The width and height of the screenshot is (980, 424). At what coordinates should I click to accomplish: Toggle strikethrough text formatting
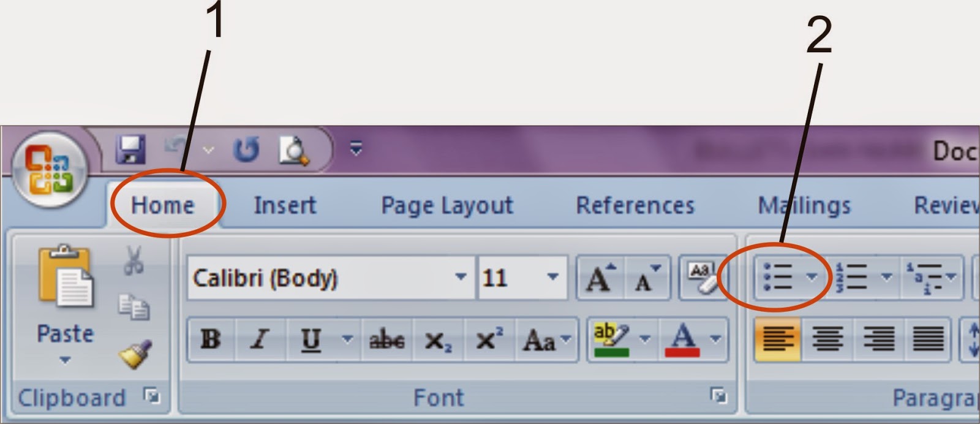coord(386,339)
